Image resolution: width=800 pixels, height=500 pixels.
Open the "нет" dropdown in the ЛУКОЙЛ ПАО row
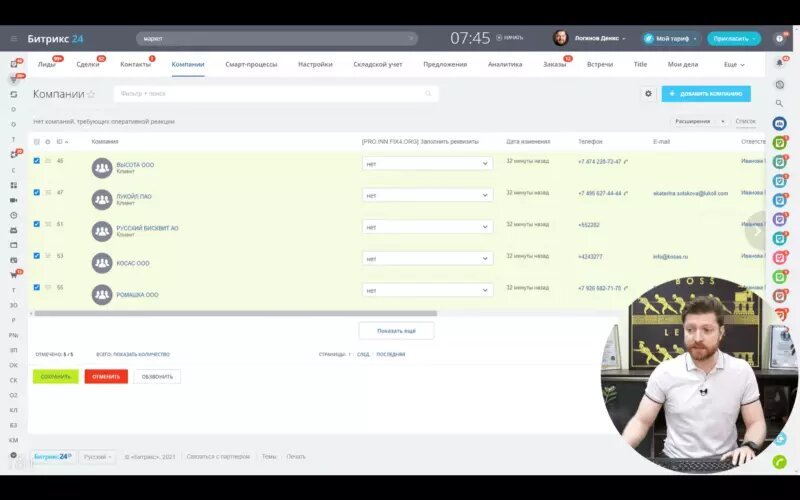click(x=428, y=195)
